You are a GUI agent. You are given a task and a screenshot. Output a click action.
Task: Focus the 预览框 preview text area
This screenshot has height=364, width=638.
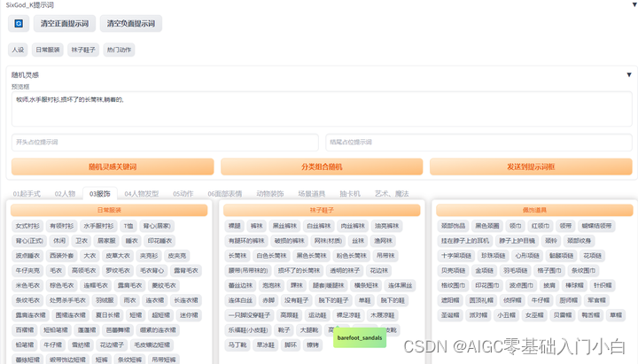coord(322,109)
